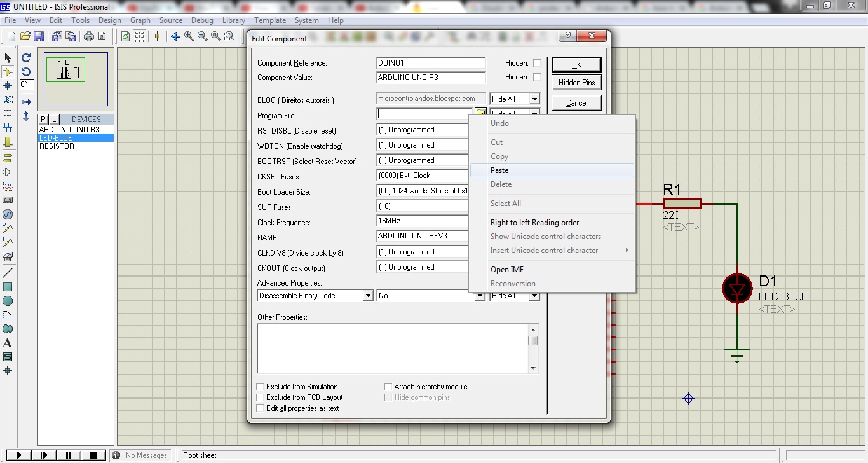Enable Exclude from Simulation checkbox
The width and height of the screenshot is (868, 463).
261,387
